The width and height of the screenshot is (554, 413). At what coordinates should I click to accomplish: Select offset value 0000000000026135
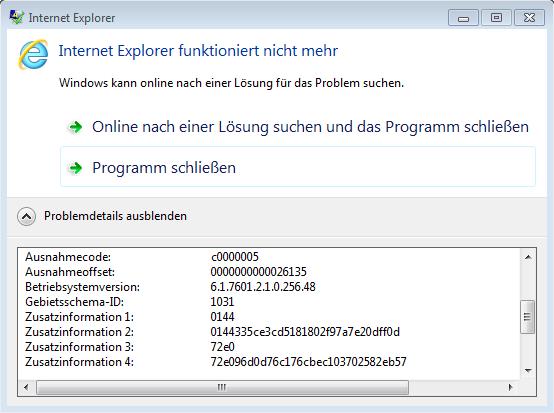[259, 272]
